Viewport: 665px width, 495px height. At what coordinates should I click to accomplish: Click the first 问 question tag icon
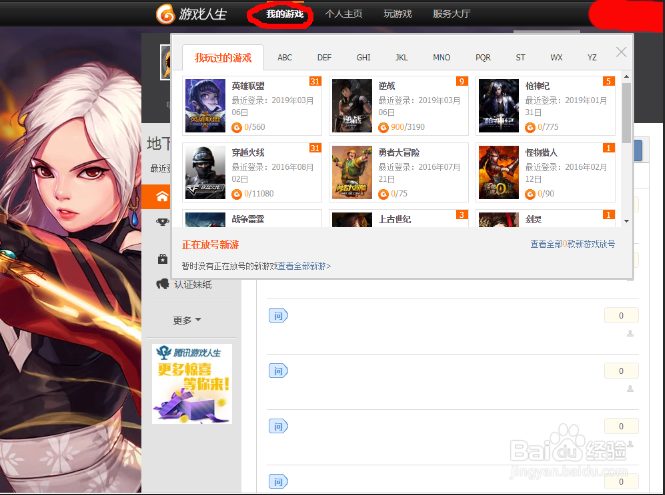278,316
